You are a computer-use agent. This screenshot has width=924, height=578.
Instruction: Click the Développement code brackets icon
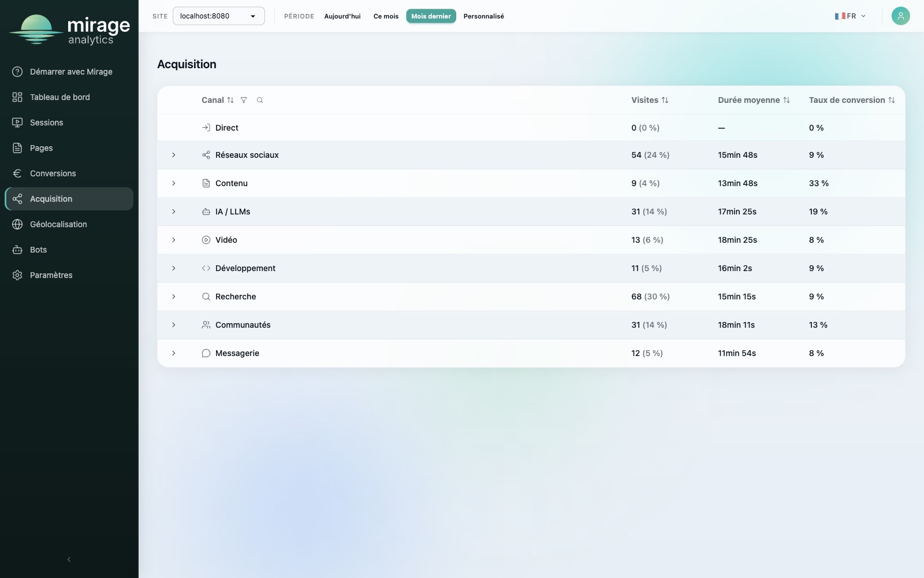pyautogui.click(x=206, y=268)
